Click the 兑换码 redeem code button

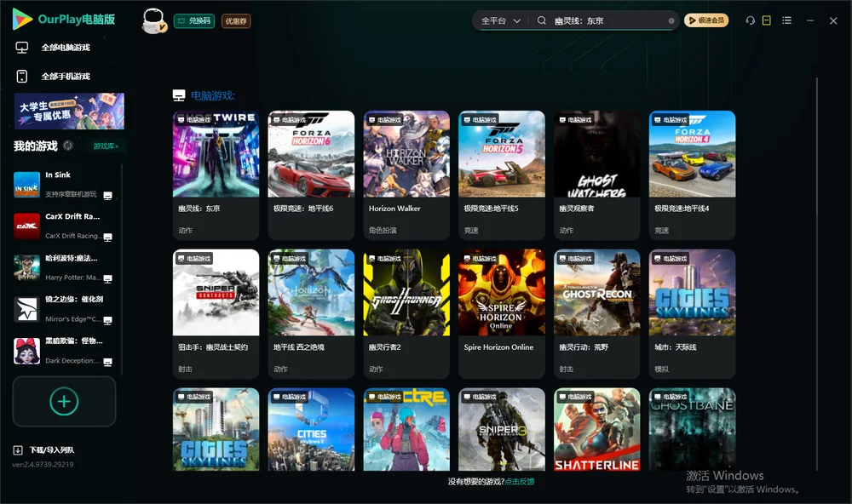pyautogui.click(x=194, y=20)
